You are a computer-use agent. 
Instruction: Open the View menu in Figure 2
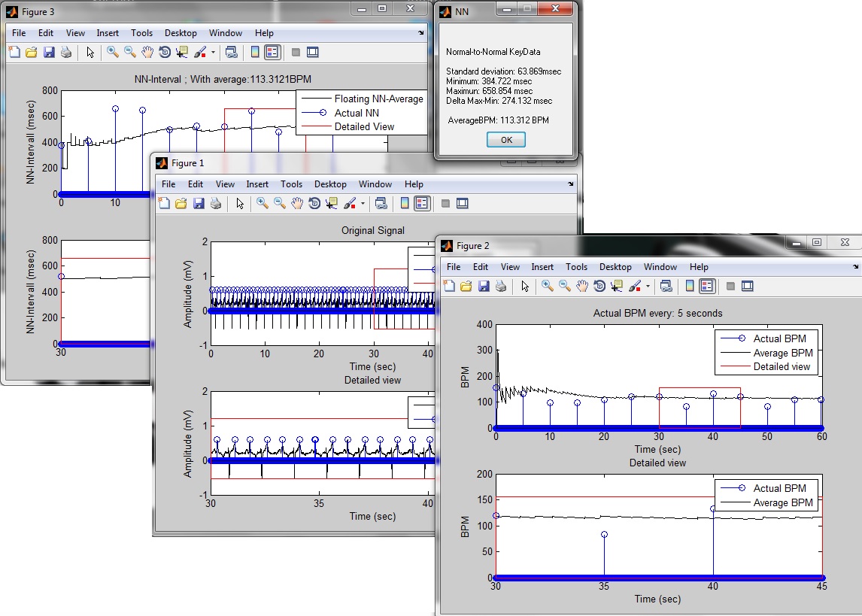(511, 266)
